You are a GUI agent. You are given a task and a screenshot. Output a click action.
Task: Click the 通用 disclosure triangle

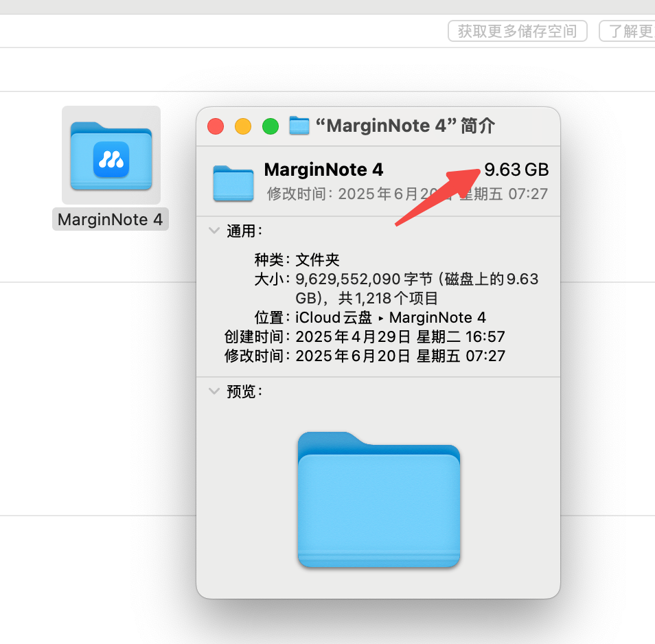pos(214,231)
